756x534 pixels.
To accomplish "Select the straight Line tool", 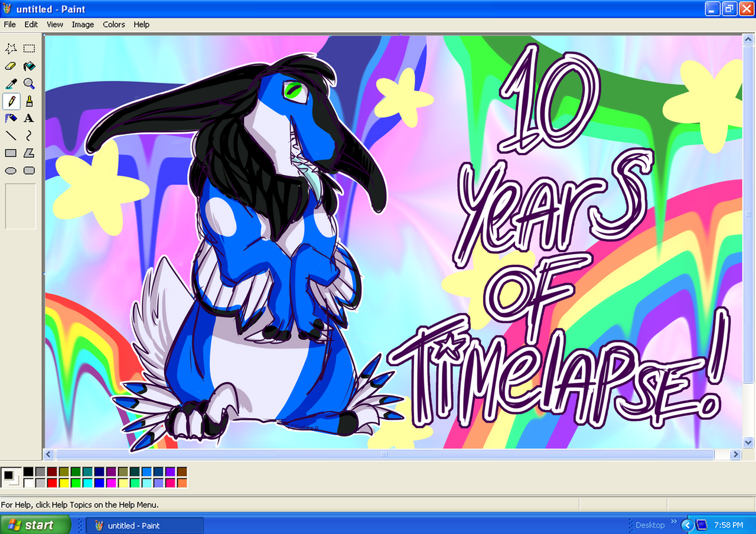I will click(x=11, y=135).
